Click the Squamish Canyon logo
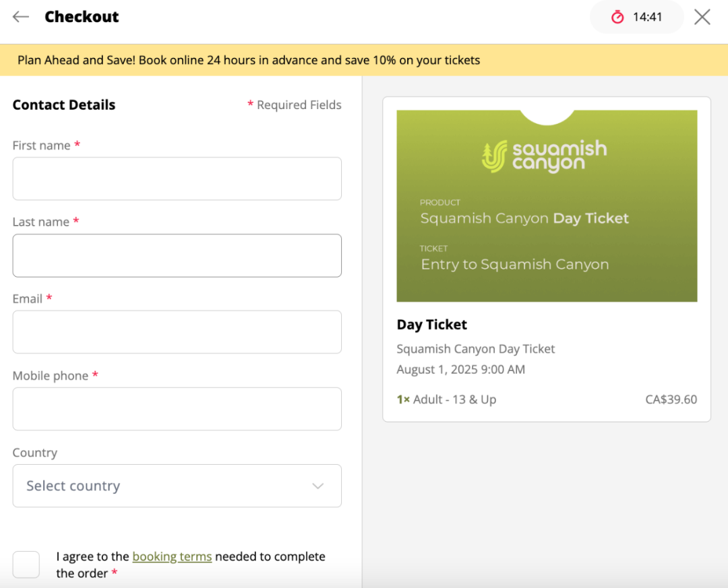The width and height of the screenshot is (728, 588). point(545,156)
